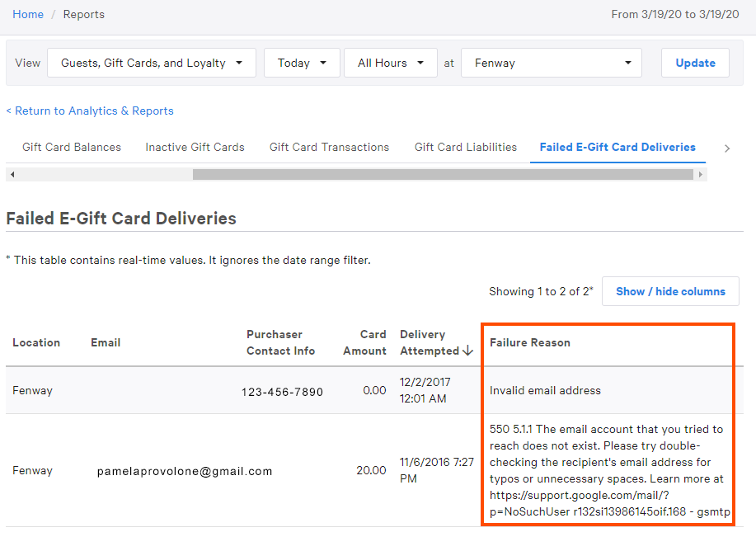
Task: Click the Failed E-Gift Card Deliveries heading
Action: point(121,219)
